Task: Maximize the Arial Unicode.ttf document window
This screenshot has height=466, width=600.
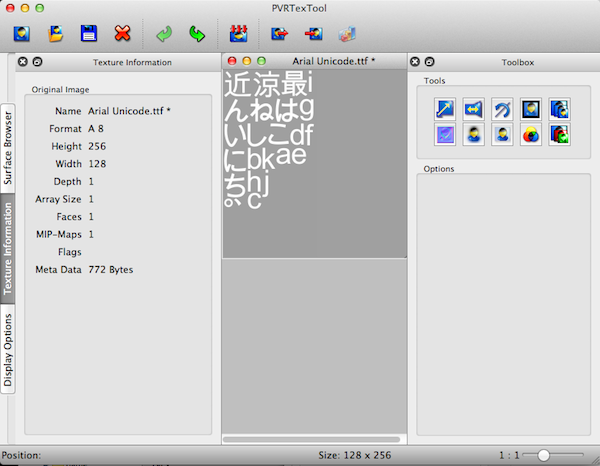Action: click(261, 61)
